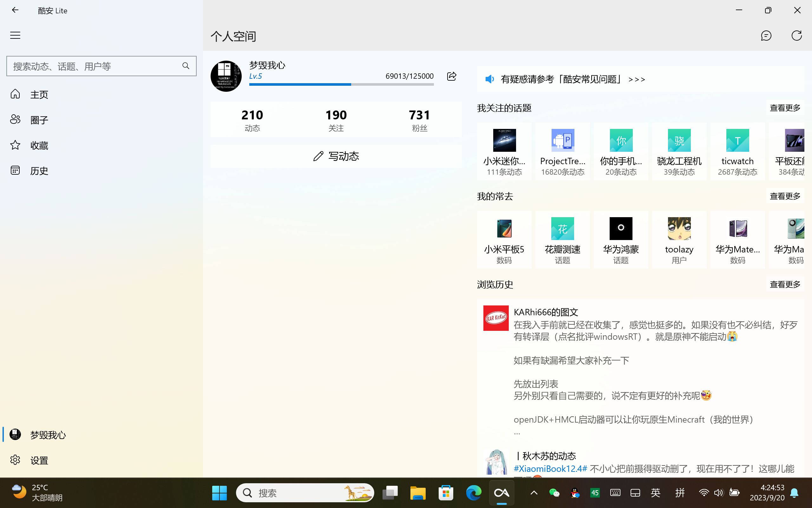This screenshot has width=812, height=508.
Task: Open the 平板还 topic card
Action: tap(787, 151)
